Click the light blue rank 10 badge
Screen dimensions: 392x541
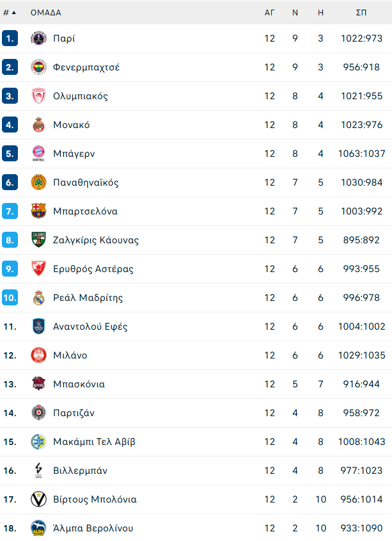pyautogui.click(x=10, y=298)
